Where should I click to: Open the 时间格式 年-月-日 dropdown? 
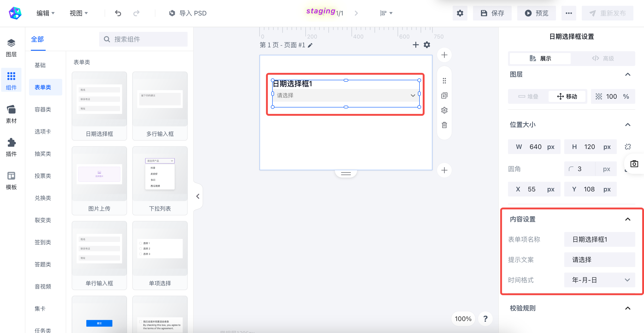coord(600,280)
